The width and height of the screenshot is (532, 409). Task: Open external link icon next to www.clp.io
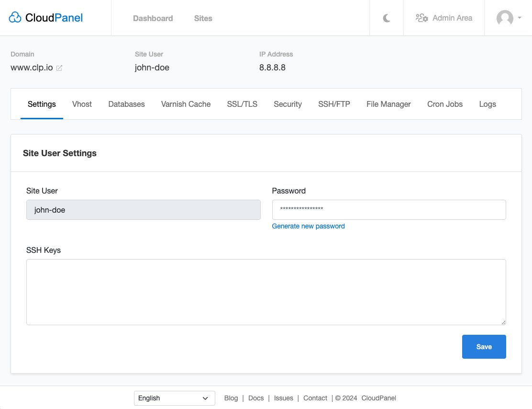pyautogui.click(x=59, y=68)
